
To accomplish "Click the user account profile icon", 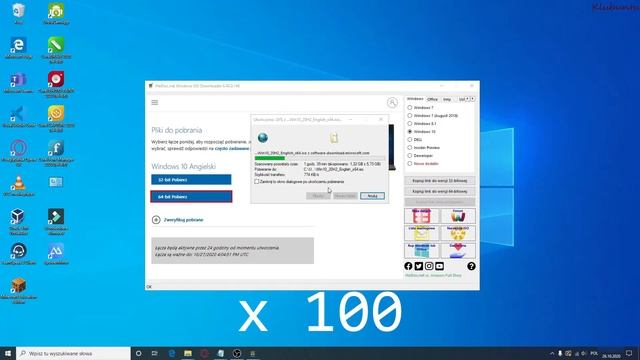I will [392, 102].
